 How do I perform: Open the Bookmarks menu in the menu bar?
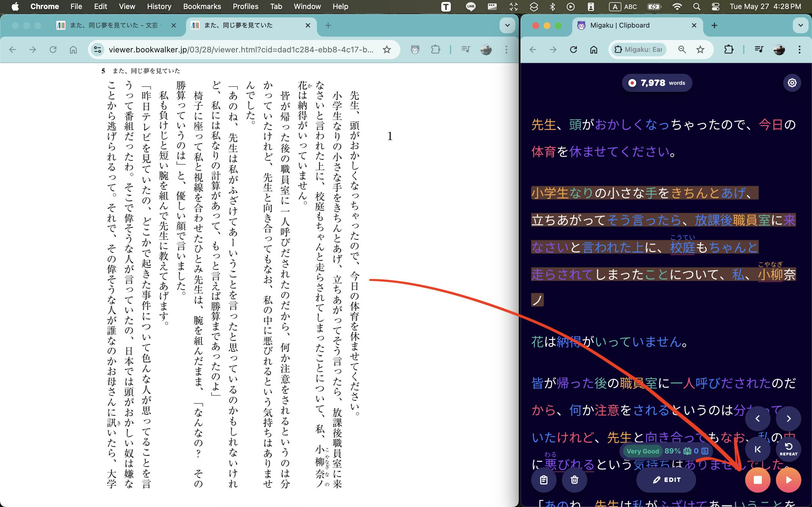tap(202, 6)
